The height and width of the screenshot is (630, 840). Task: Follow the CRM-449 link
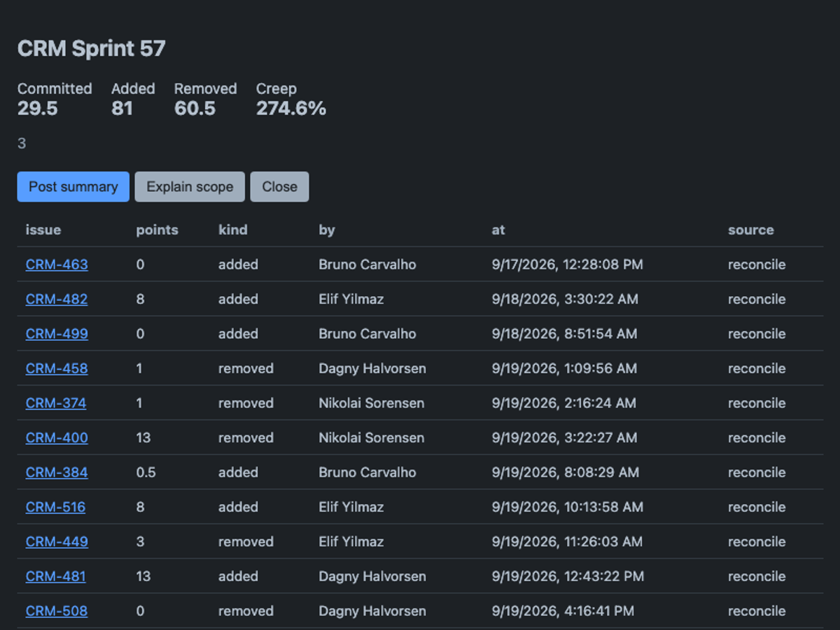coord(57,542)
